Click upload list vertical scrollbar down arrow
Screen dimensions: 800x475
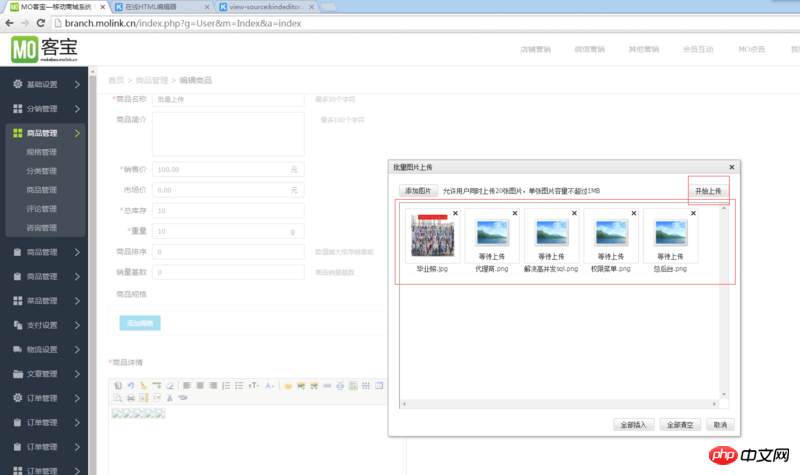(724, 394)
